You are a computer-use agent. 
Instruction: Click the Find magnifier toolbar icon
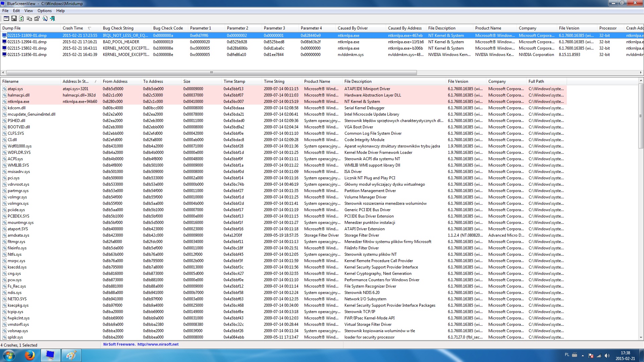tap(45, 19)
